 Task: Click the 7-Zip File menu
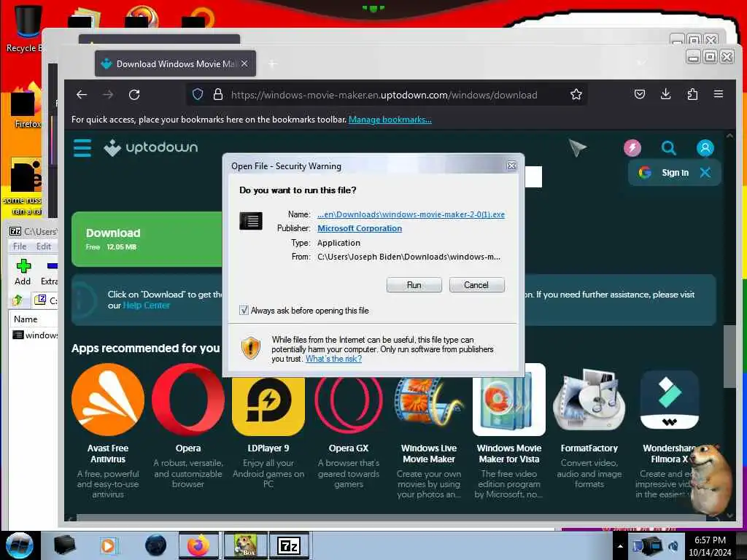20,246
